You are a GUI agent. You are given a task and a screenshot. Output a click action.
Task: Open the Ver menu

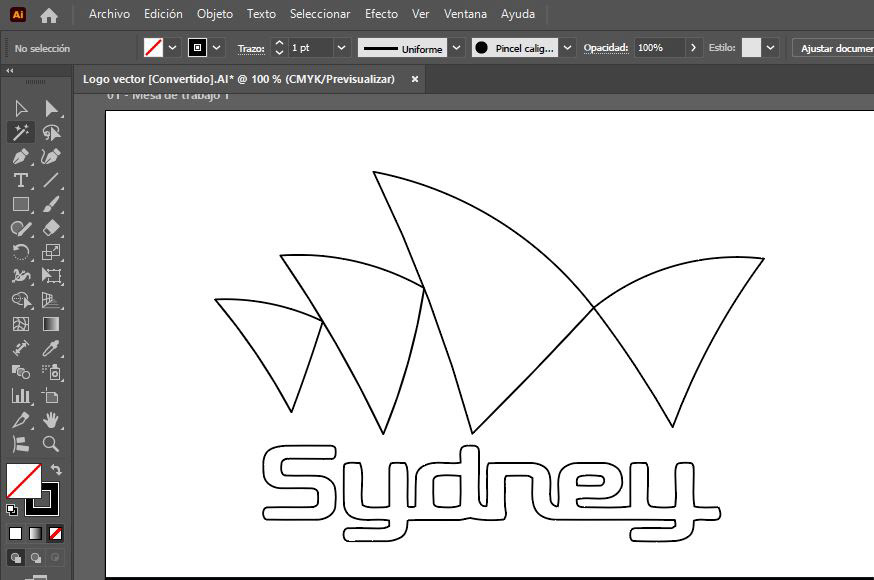click(420, 14)
